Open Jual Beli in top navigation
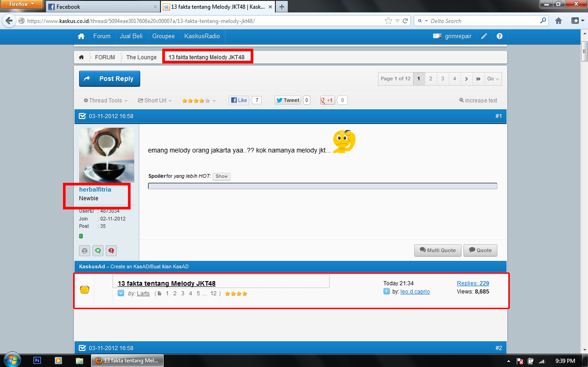 [x=131, y=36]
